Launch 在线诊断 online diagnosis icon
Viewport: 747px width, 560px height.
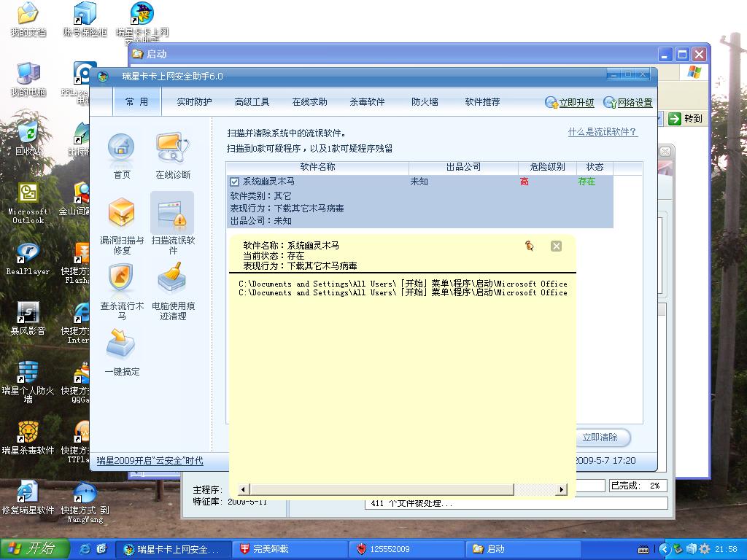tap(173, 156)
